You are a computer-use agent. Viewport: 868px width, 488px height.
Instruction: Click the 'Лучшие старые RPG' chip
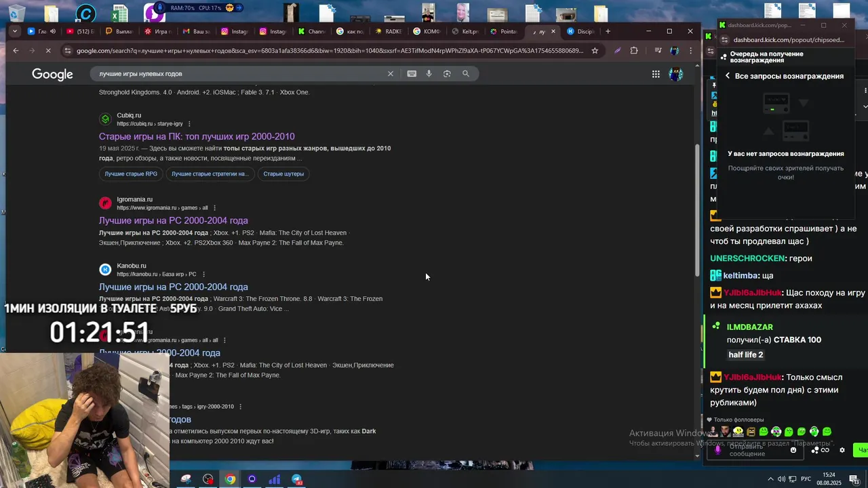pyautogui.click(x=131, y=174)
